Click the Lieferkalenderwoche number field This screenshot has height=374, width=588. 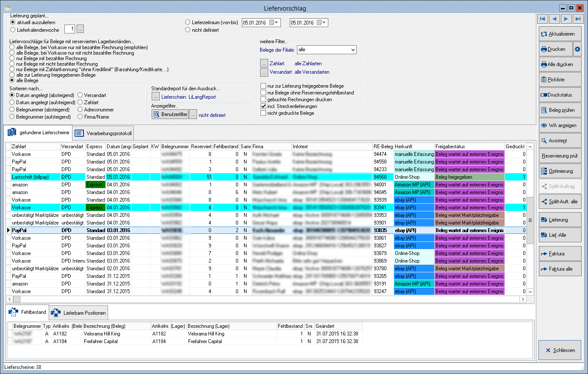[x=69, y=29]
